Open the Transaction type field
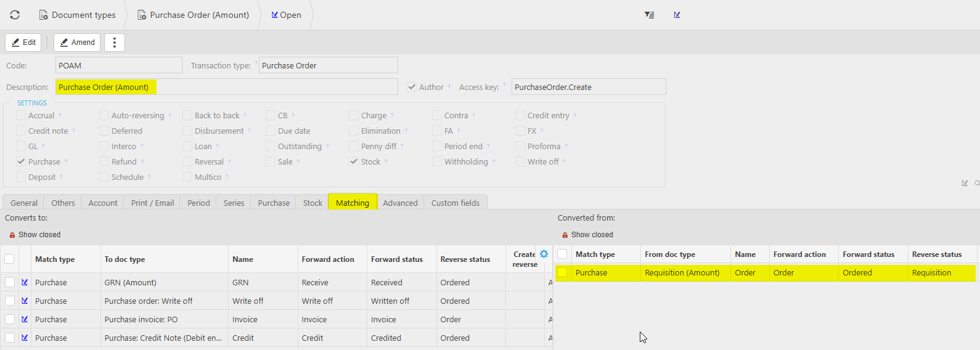This screenshot has width=980, height=350. click(328, 65)
